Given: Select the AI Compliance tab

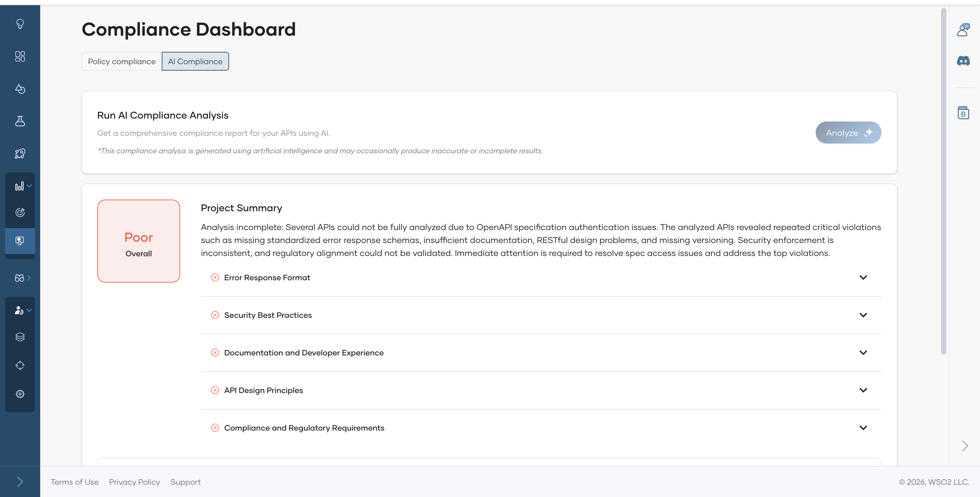Looking at the screenshot, I should point(195,61).
